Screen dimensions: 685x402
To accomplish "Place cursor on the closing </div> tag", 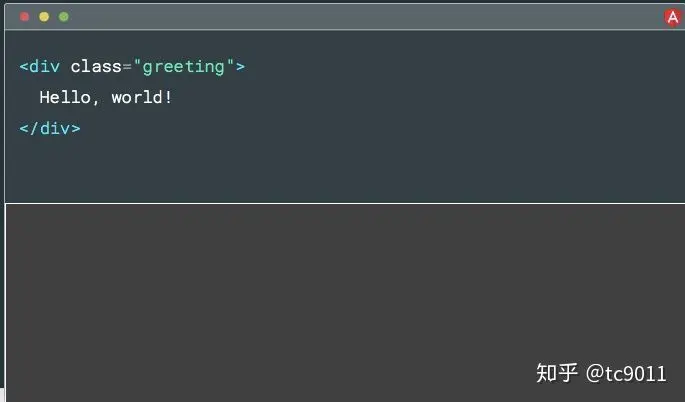I will [x=49, y=129].
